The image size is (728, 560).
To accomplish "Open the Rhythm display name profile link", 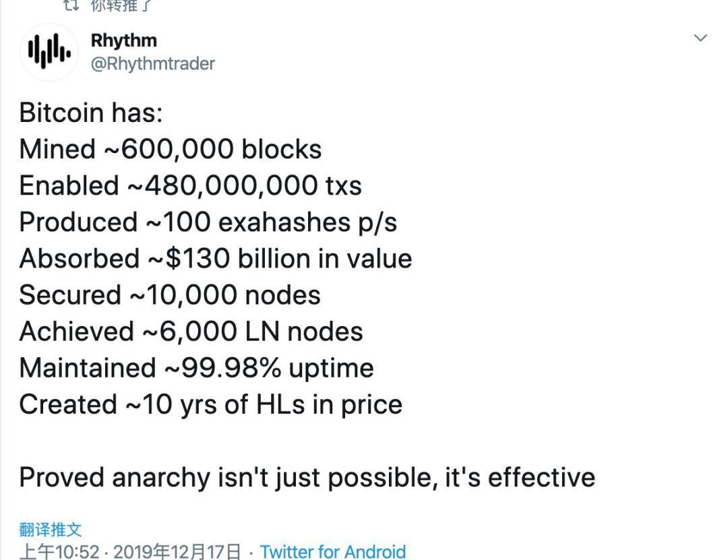I will 123,40.
